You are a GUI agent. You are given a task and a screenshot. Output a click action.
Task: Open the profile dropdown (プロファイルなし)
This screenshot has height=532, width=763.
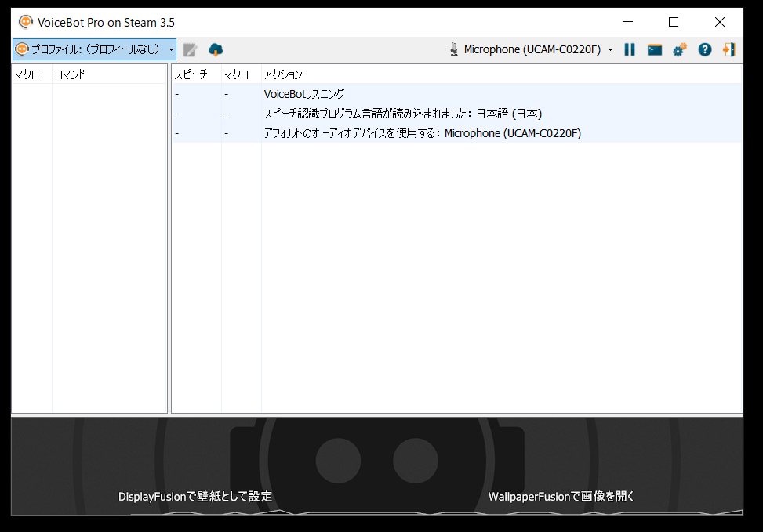tap(94, 49)
